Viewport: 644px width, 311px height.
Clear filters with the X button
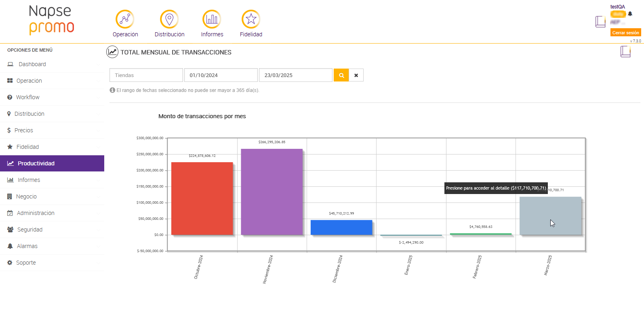(x=356, y=75)
